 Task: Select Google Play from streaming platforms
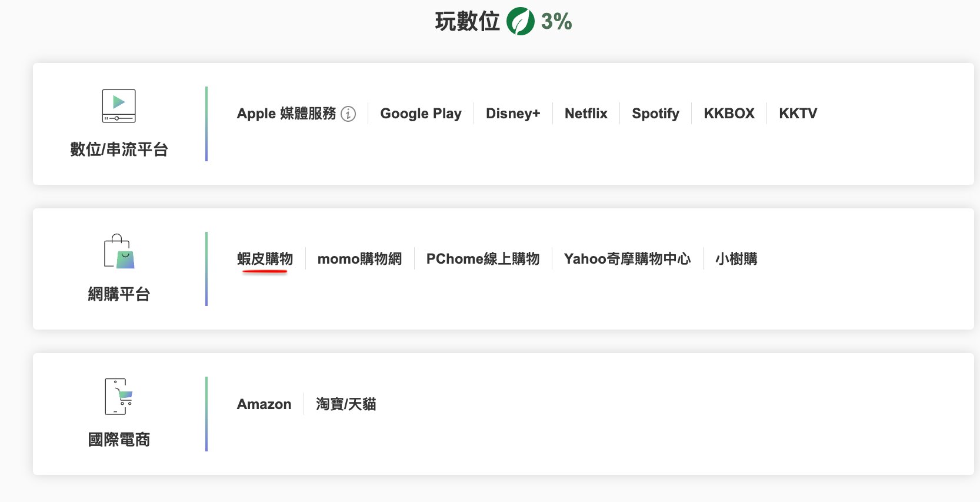[421, 114]
